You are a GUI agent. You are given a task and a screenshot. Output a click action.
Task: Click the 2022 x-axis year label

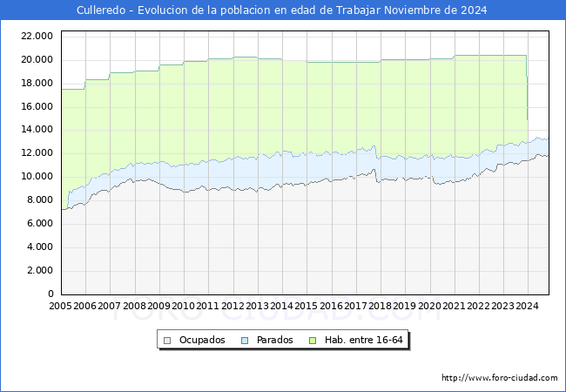(479, 306)
